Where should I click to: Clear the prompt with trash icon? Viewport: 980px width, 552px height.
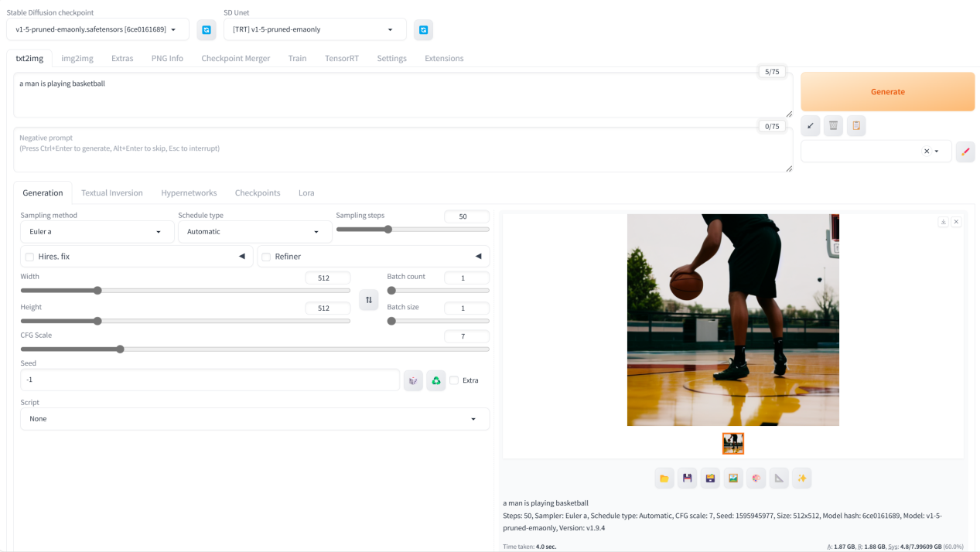[x=833, y=126]
